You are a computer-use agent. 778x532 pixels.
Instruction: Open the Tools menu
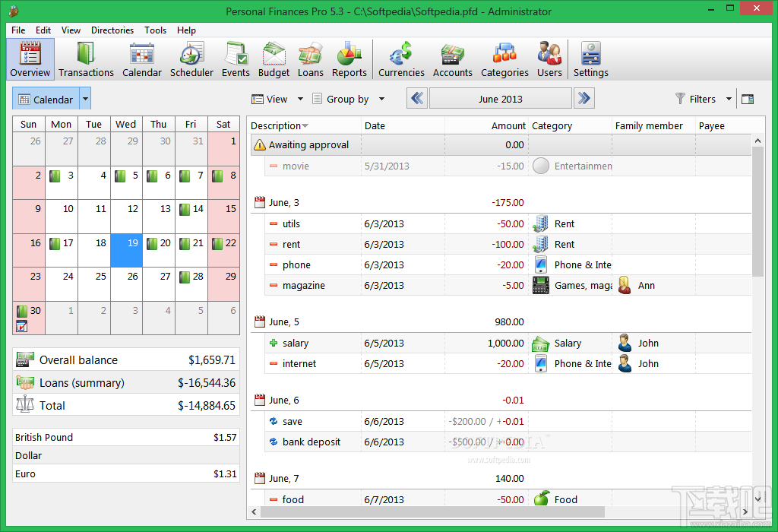coord(155,30)
